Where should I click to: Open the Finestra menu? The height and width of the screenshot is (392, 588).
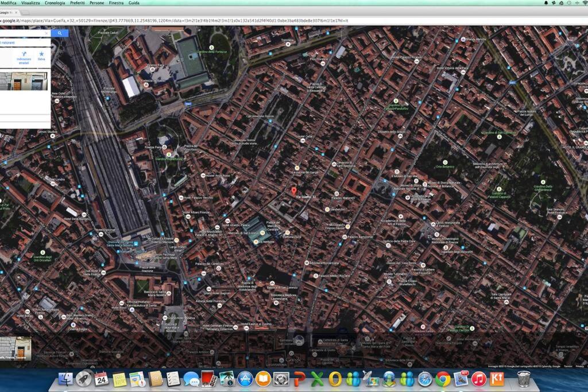pyautogui.click(x=116, y=3)
